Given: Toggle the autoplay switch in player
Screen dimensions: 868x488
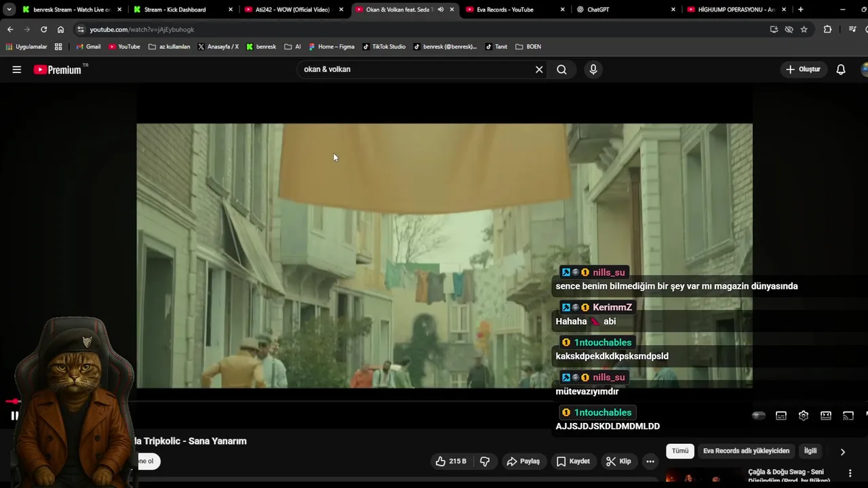Looking at the screenshot, I should pos(759,415).
